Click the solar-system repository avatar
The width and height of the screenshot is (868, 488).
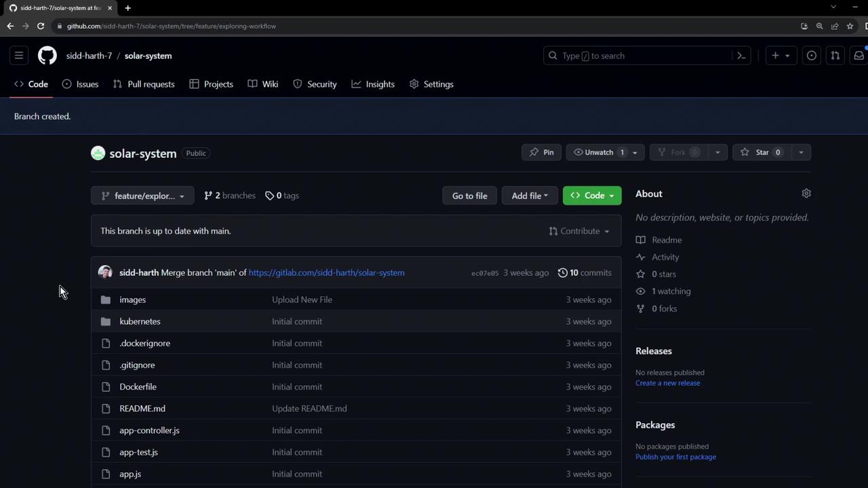(x=98, y=153)
